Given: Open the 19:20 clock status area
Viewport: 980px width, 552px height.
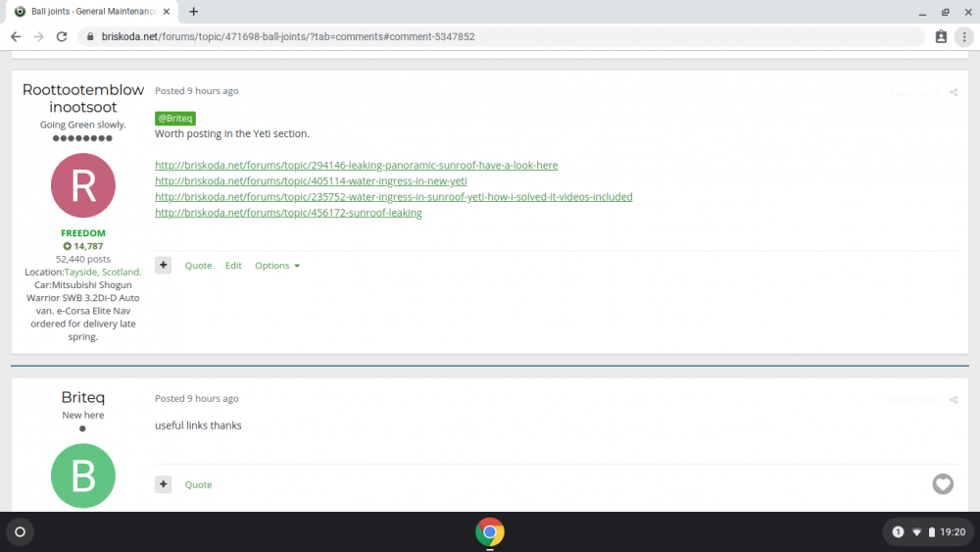Looking at the screenshot, I should 953,532.
